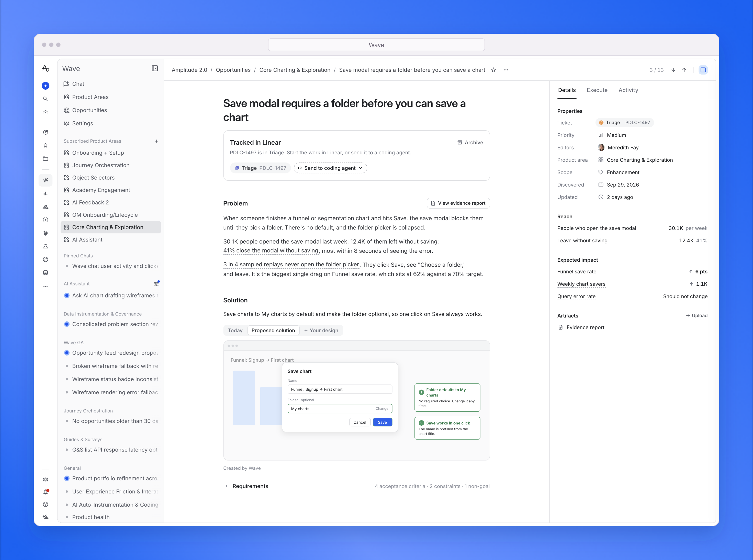This screenshot has height=560, width=753.
Task: Open the breadcrumb ellipsis menu
Action: (506, 70)
